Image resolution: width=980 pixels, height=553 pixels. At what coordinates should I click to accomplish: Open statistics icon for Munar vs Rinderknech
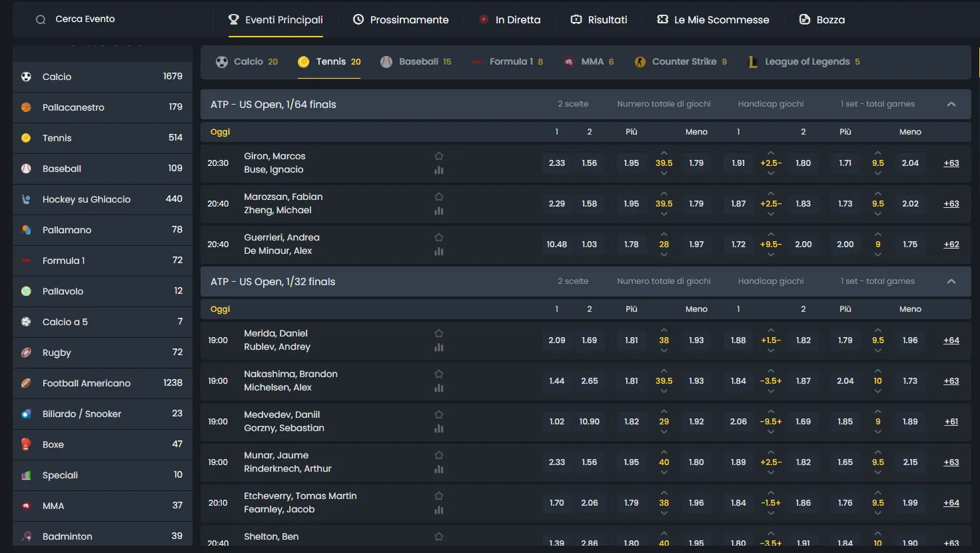(x=438, y=470)
